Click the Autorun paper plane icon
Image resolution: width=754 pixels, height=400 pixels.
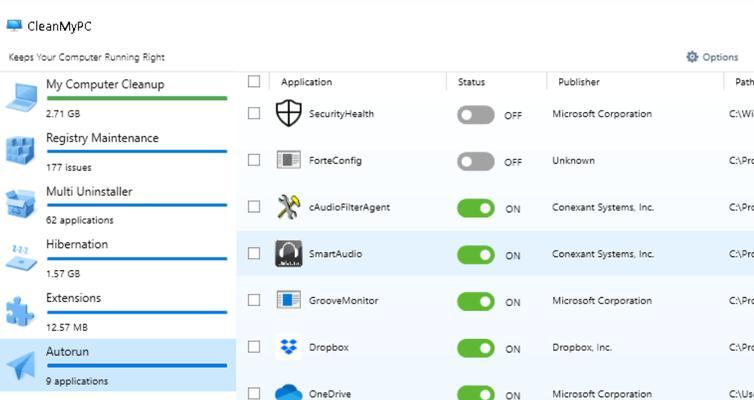pyautogui.click(x=21, y=366)
